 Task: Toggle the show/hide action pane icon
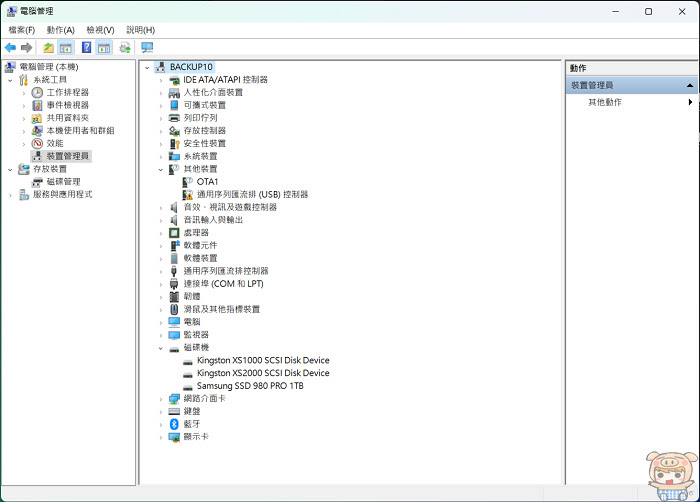click(x=104, y=47)
